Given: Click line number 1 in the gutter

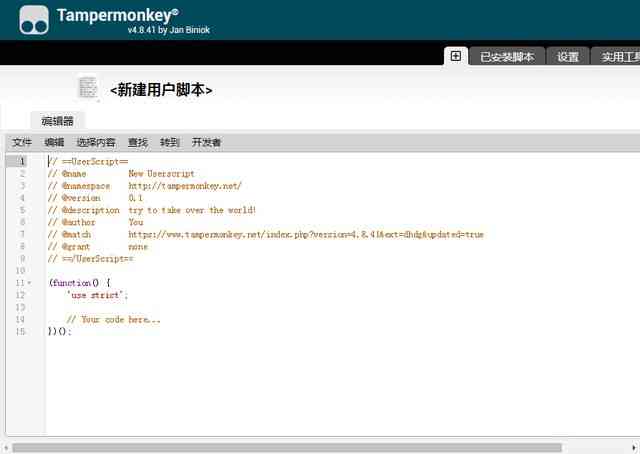Looking at the screenshot, I should pyautogui.click(x=22, y=161).
